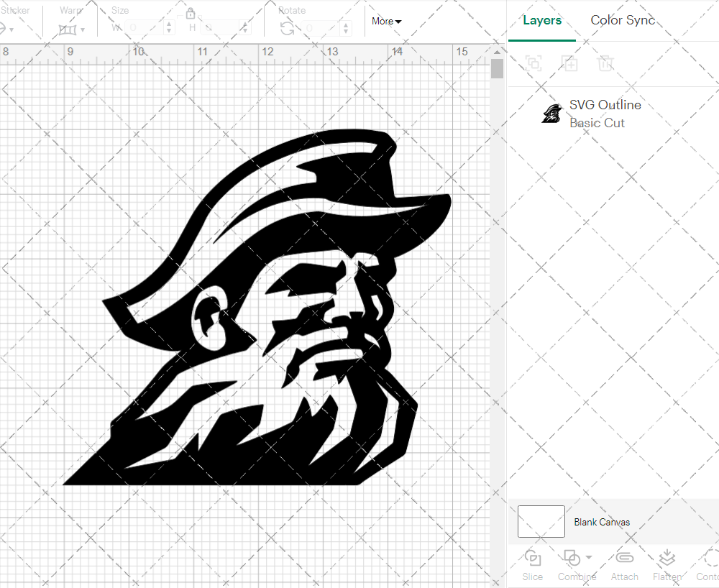Click the Attach icon

(624, 557)
